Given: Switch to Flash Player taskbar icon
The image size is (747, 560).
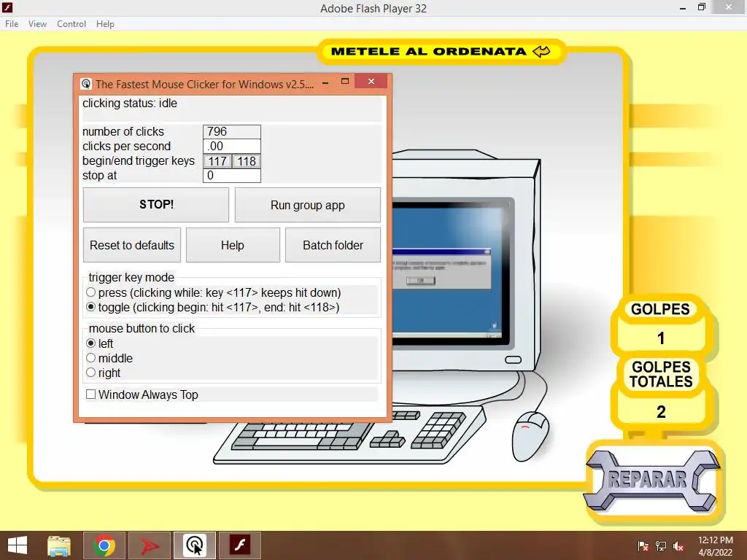Looking at the screenshot, I should pos(239,545).
